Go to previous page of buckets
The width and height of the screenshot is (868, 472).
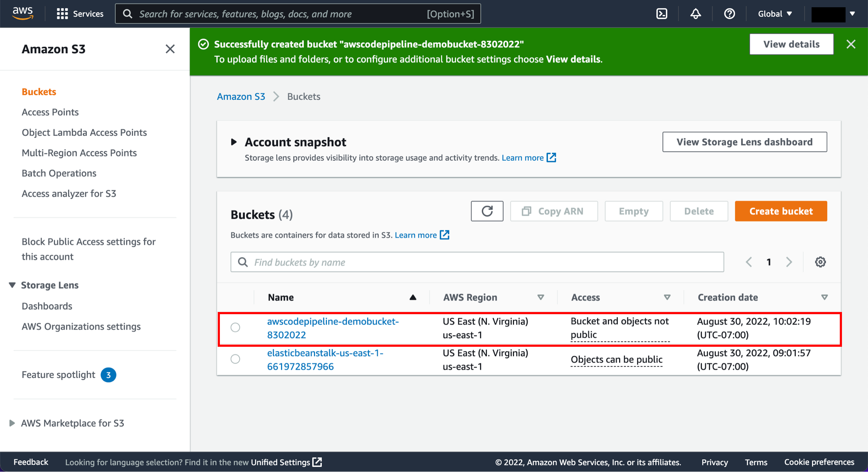click(x=749, y=262)
